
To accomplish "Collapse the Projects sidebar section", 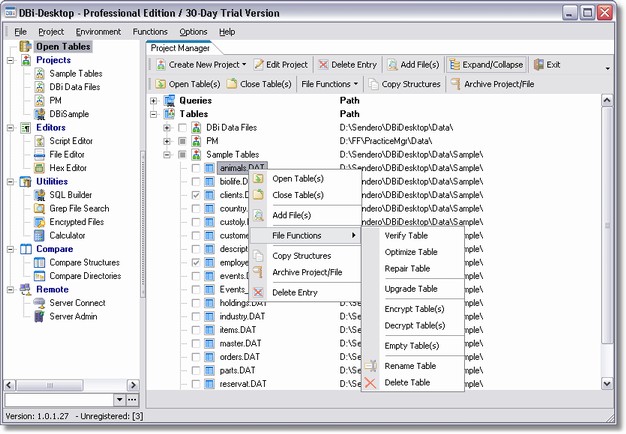I will [10, 60].
